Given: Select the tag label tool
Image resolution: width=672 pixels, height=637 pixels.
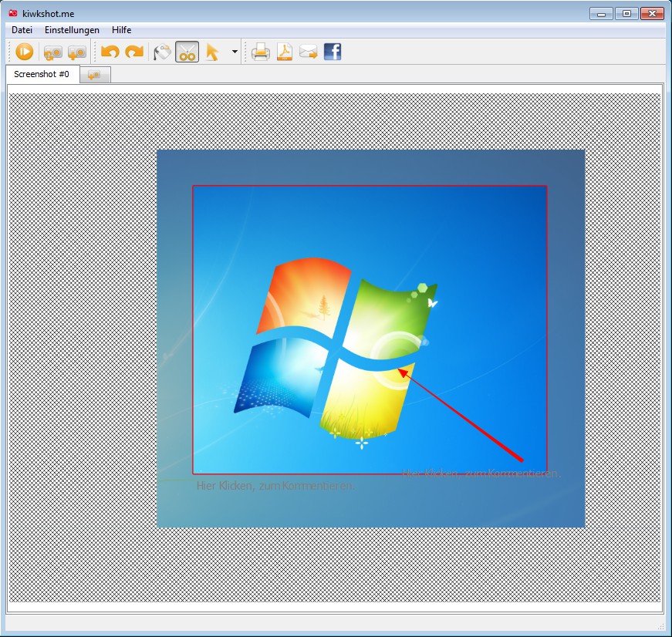Looking at the screenshot, I should coord(163,52).
